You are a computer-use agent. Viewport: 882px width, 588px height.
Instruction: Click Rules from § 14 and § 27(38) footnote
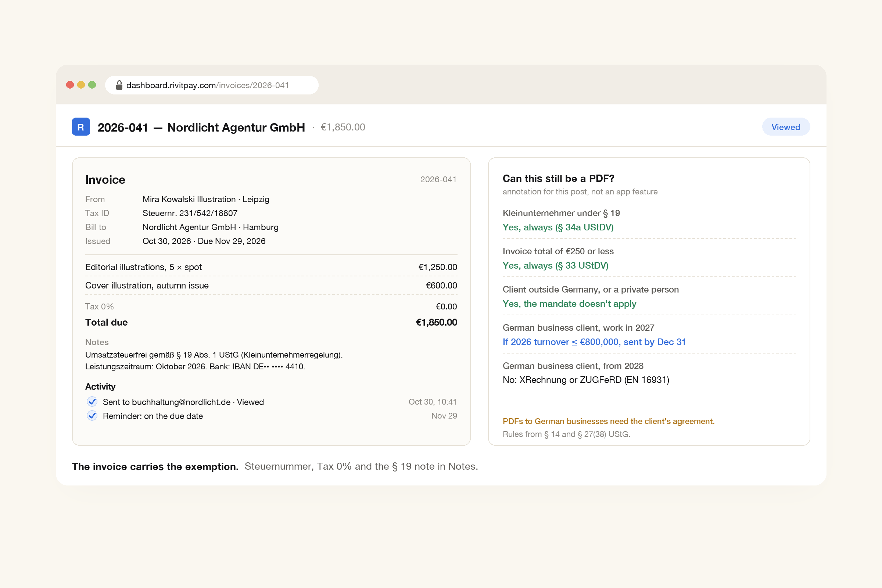(566, 434)
